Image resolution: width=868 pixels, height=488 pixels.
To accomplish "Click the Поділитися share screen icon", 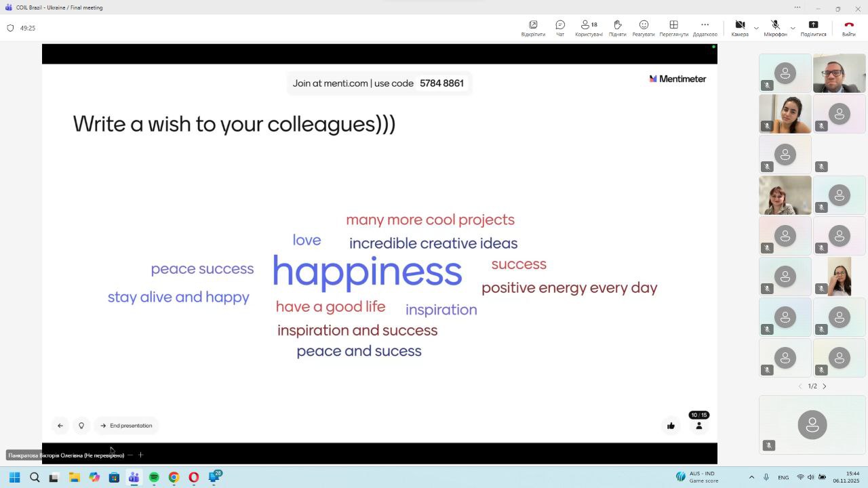I will pos(813,25).
